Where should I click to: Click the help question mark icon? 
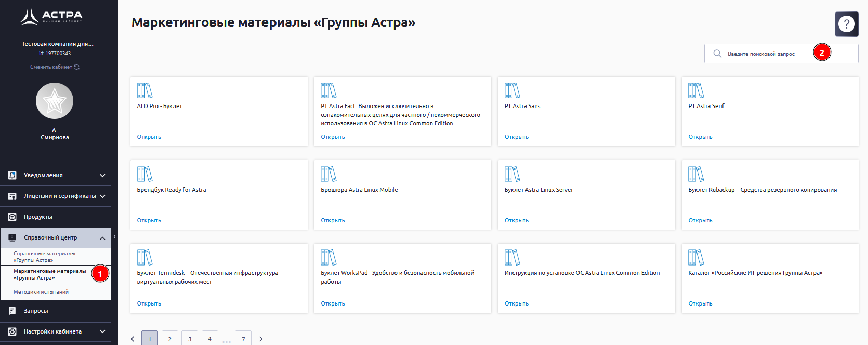(x=846, y=24)
